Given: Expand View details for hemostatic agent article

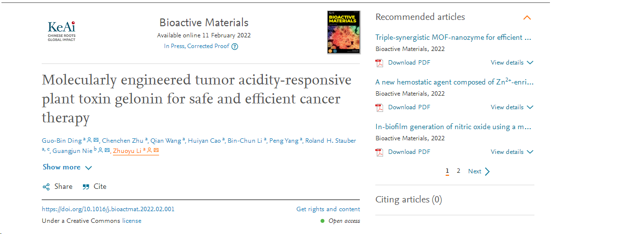Looking at the screenshot, I should (x=512, y=107).
